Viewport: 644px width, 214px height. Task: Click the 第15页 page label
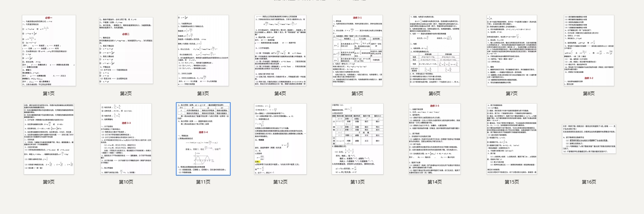[x=512, y=182]
